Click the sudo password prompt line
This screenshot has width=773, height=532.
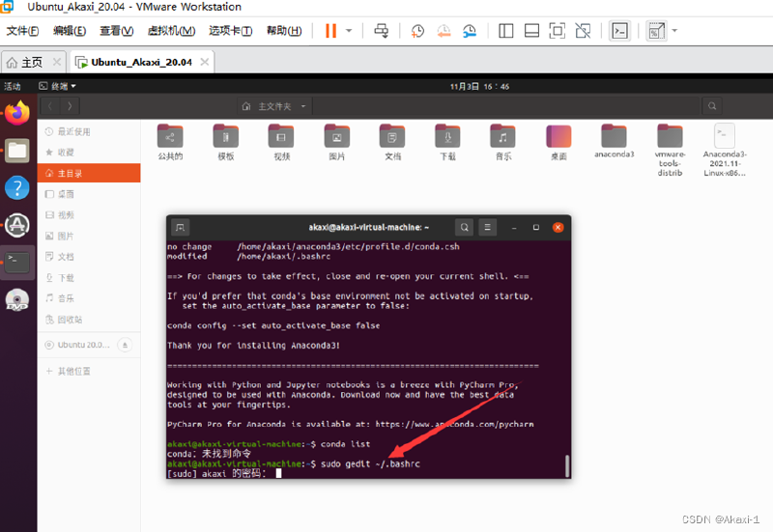coord(224,473)
